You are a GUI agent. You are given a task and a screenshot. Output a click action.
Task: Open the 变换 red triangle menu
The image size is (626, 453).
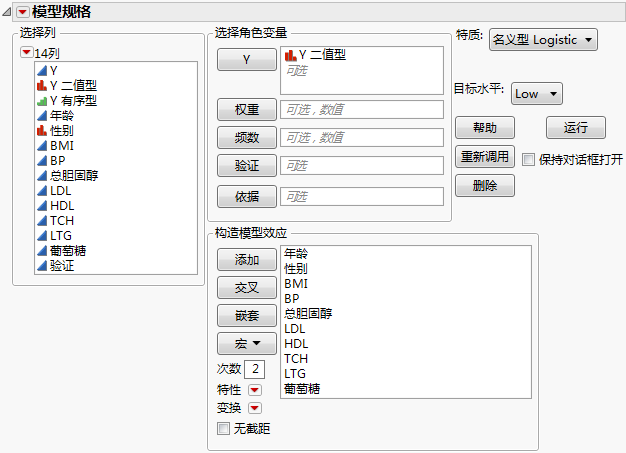[255, 408]
